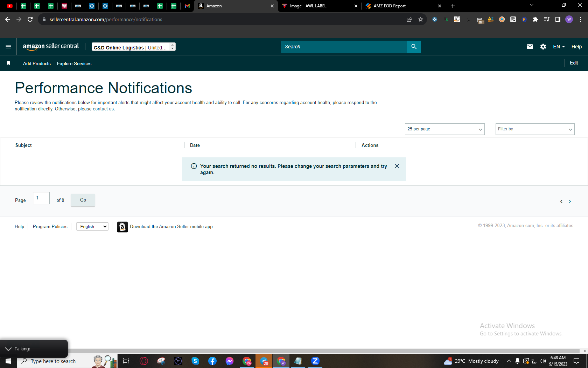588x368 pixels.
Task: Open the Gmail pinned tab
Action: coord(187,6)
